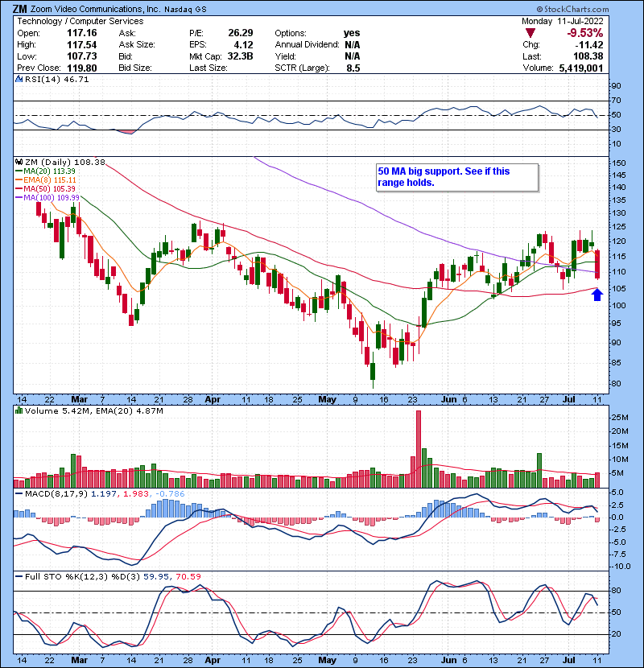Click the SCTR (Large) value 8.5
This screenshot has height=668, width=644.
click(x=353, y=68)
